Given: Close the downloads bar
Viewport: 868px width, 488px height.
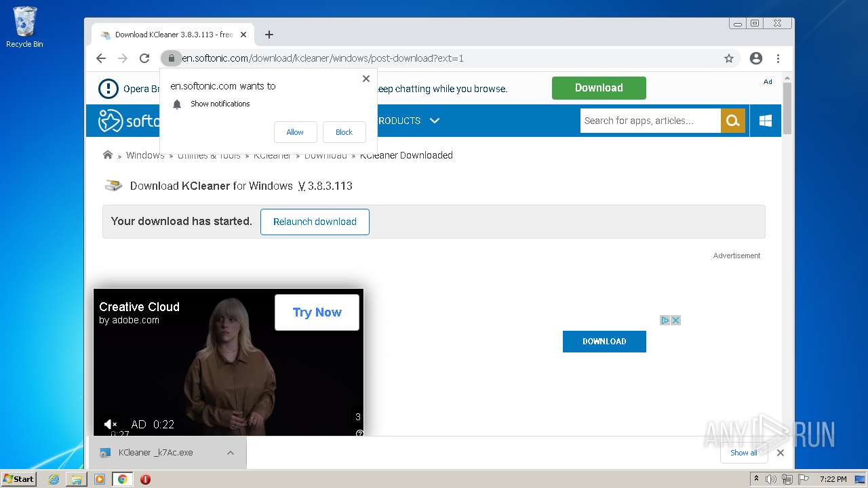Looking at the screenshot, I should tap(781, 453).
